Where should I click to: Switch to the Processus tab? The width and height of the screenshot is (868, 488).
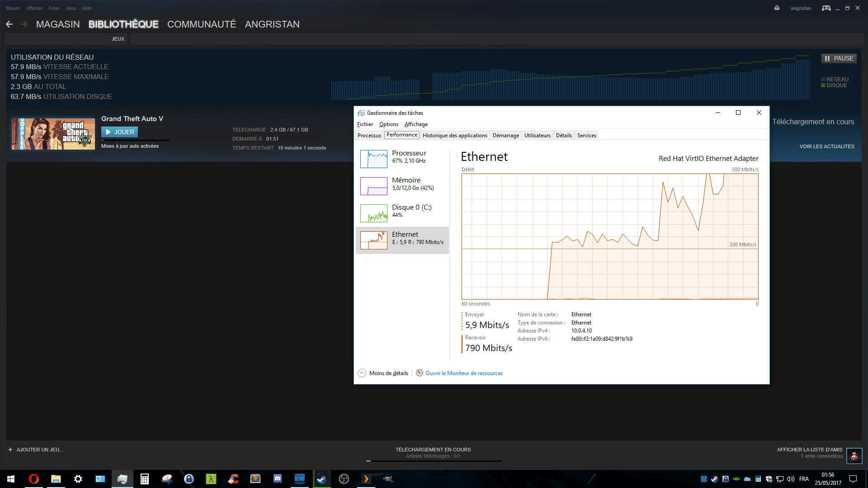pyautogui.click(x=369, y=136)
